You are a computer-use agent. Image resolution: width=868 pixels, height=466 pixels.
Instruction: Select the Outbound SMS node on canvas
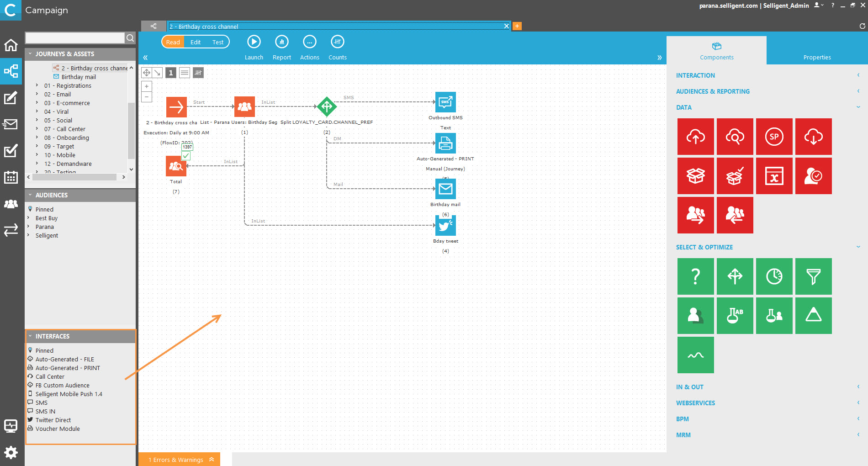pyautogui.click(x=445, y=102)
